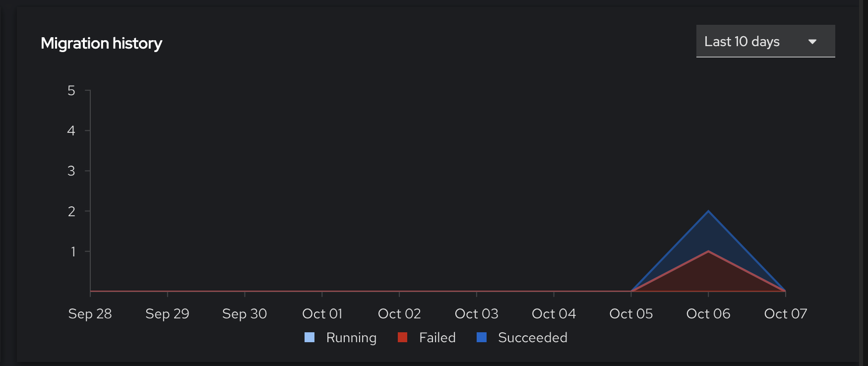The image size is (868, 366).
Task: Click the Failed legend red square
Action: coord(402,338)
